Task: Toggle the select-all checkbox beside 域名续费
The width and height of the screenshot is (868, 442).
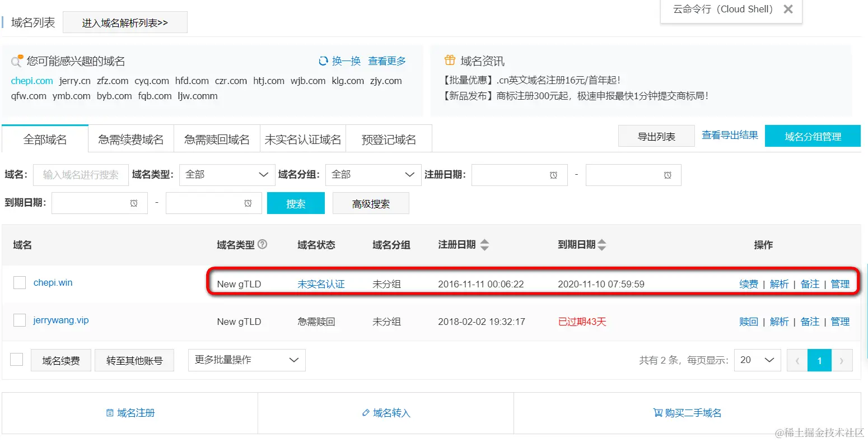Action: (17, 359)
